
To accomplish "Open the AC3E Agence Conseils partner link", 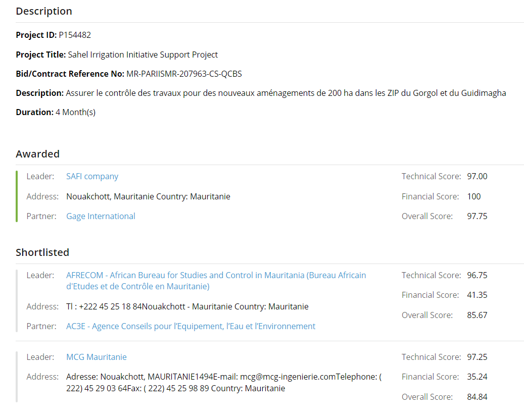I will [x=190, y=326].
